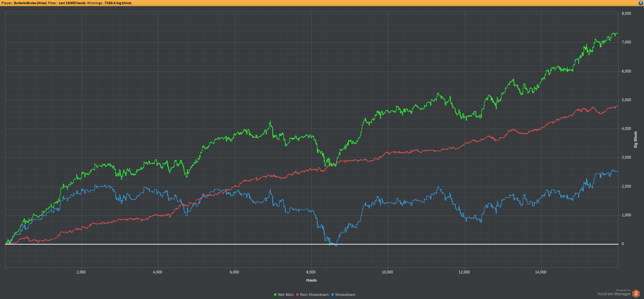Click the "7,000" tick on the Big Blinds axis
This screenshot has height=299, width=644.
point(626,42)
